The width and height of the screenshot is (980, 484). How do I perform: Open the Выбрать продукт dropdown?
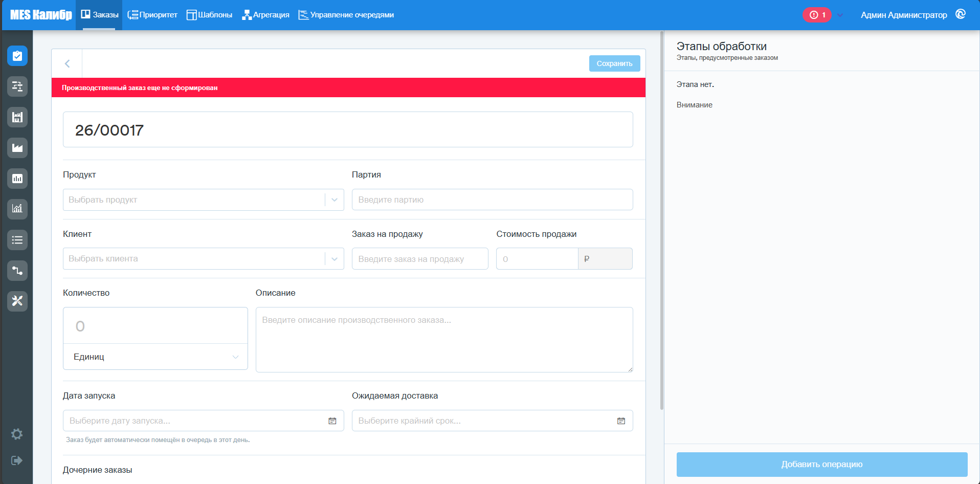tap(203, 200)
